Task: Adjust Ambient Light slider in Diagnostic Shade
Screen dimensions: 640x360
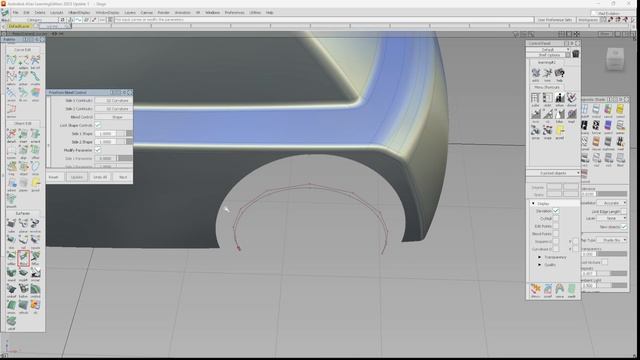Action: click(x=612, y=285)
